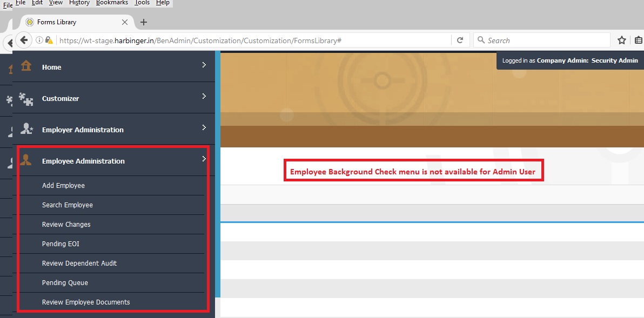Collapse the Employee Administration chevron
This screenshot has height=318, width=644.
tap(204, 158)
